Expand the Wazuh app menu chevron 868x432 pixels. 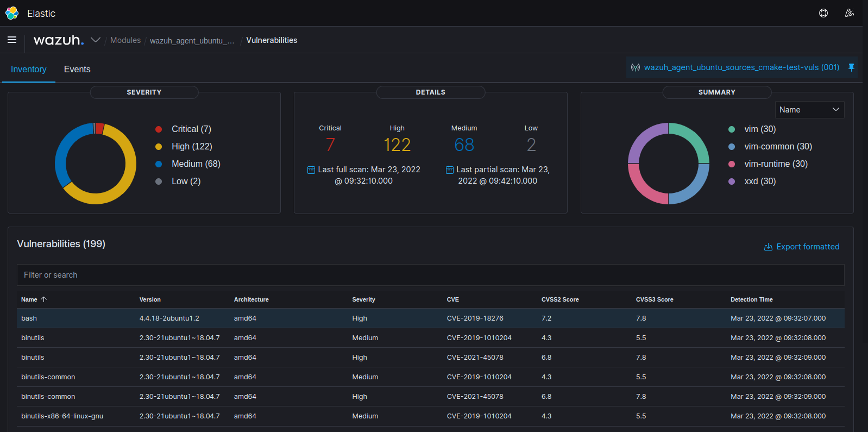pos(96,40)
